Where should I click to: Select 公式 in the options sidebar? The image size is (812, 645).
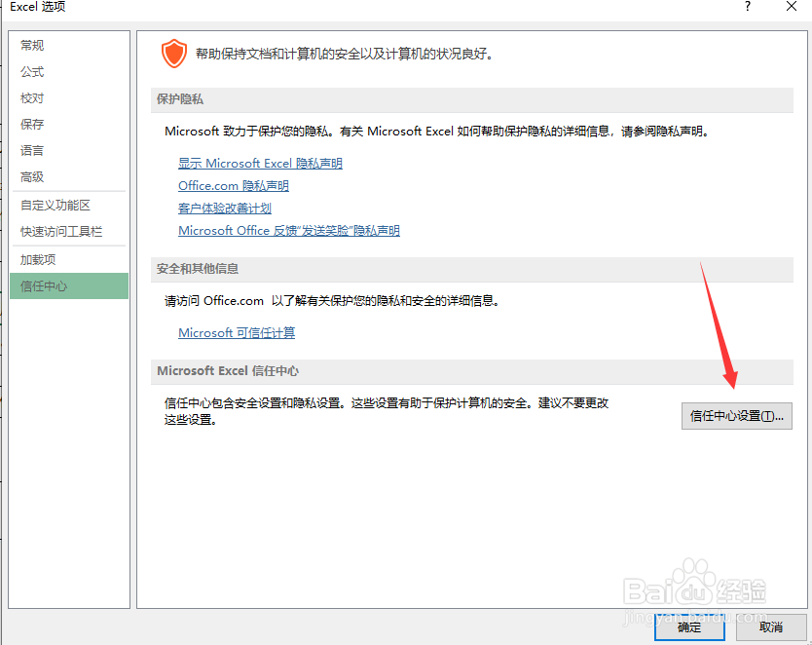tap(69, 72)
